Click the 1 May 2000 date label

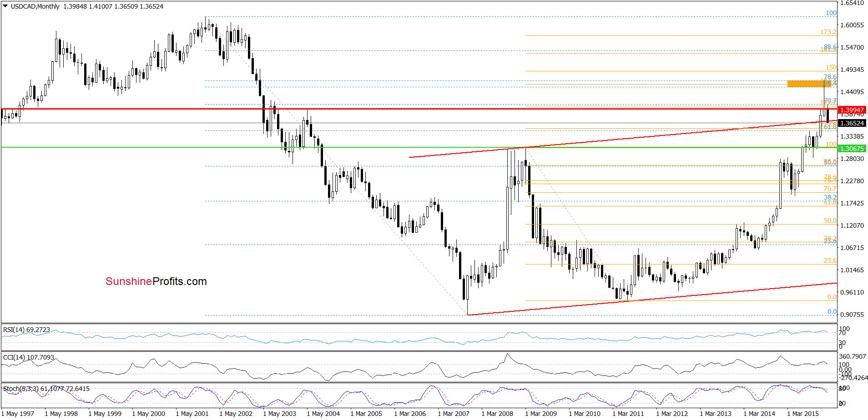tap(149, 414)
